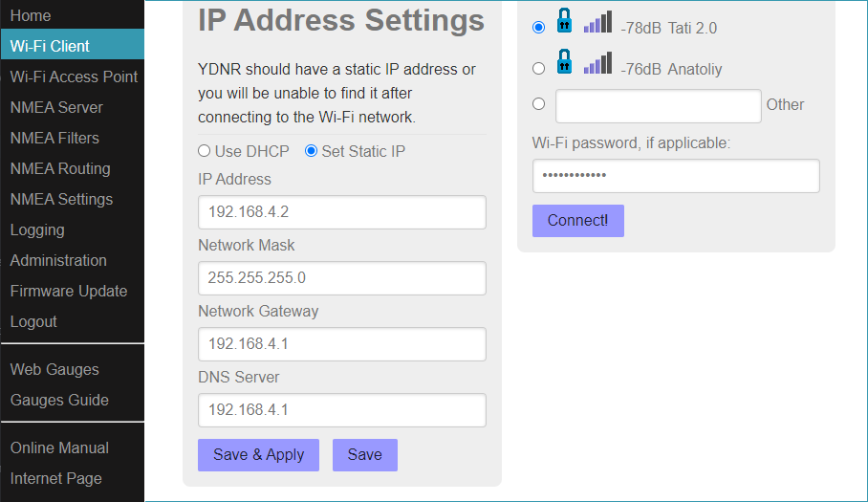Open the Online Manual link
This screenshot has width=868, height=502.
click(59, 447)
